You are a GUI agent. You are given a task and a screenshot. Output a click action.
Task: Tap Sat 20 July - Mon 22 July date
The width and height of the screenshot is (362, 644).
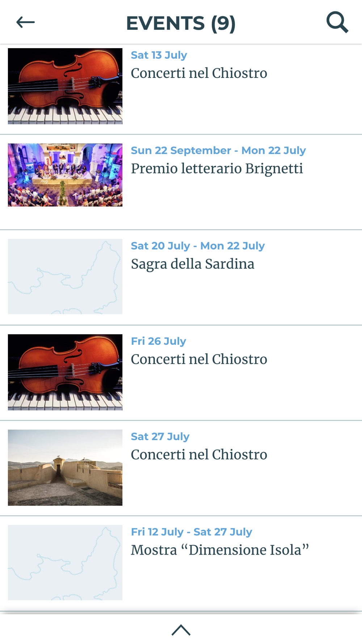[x=198, y=246]
